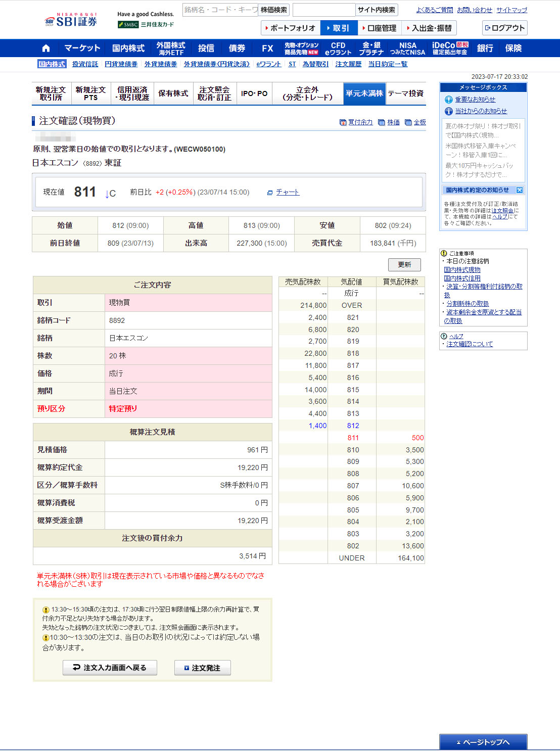This screenshot has height=751, width=560.
Task: Return via 注文入力画面へ戻る button
Action: [x=110, y=668]
